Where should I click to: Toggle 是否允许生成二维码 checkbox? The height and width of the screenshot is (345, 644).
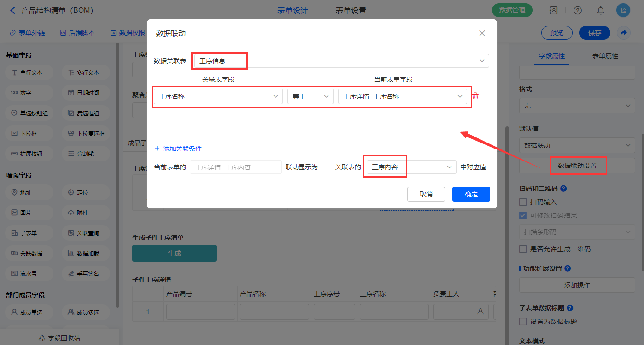[523, 249]
